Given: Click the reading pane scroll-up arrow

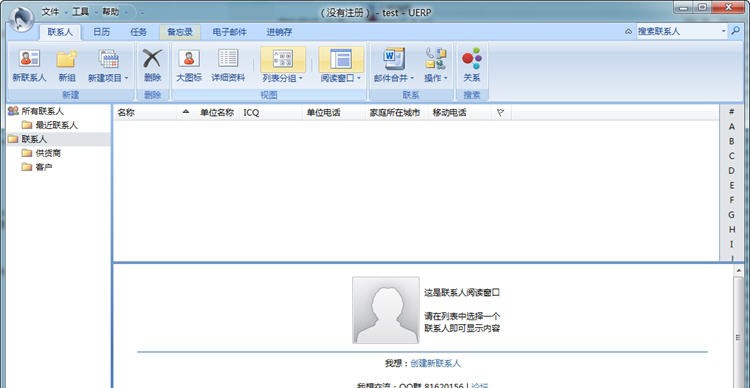Looking at the screenshot, I should point(739,271).
